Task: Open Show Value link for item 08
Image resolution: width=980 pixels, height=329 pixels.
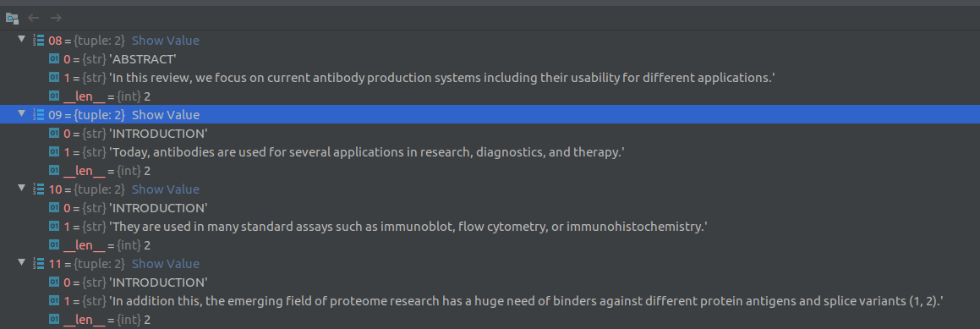Action: click(x=166, y=41)
